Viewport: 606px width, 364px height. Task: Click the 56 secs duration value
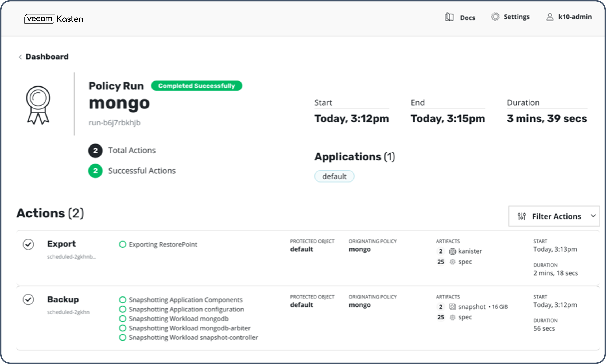[x=544, y=329]
